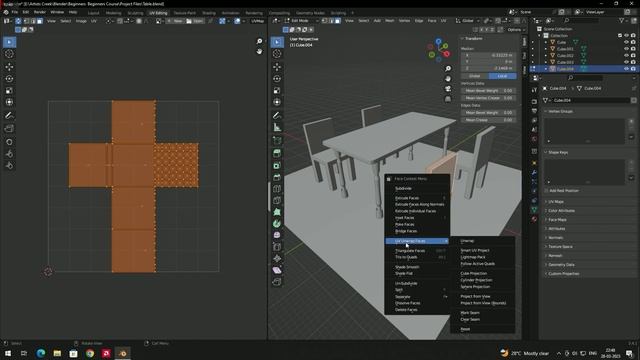The height and width of the screenshot is (360, 640).
Task: Open the File menu in top bar
Action: (x=15, y=12)
